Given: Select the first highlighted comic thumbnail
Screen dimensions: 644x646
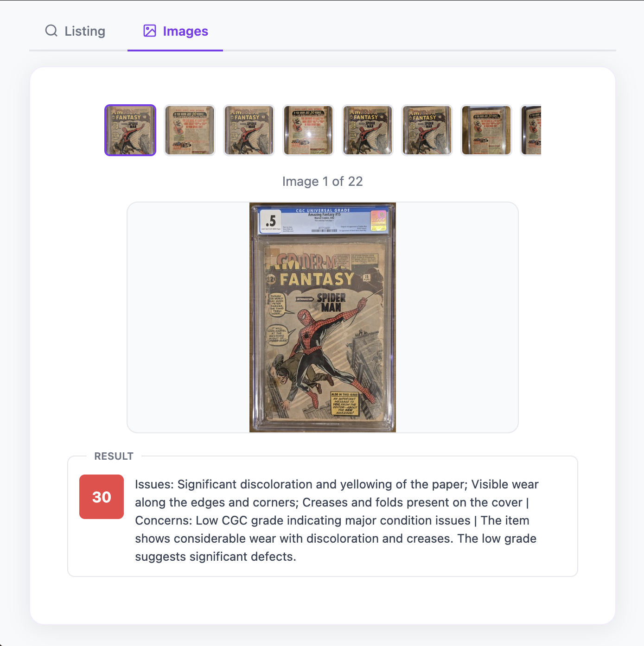Looking at the screenshot, I should (130, 130).
